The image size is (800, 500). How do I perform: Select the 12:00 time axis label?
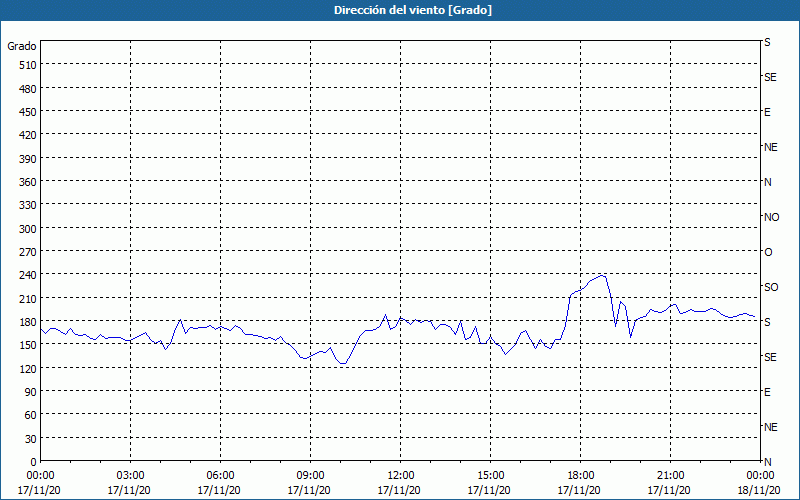click(401, 475)
